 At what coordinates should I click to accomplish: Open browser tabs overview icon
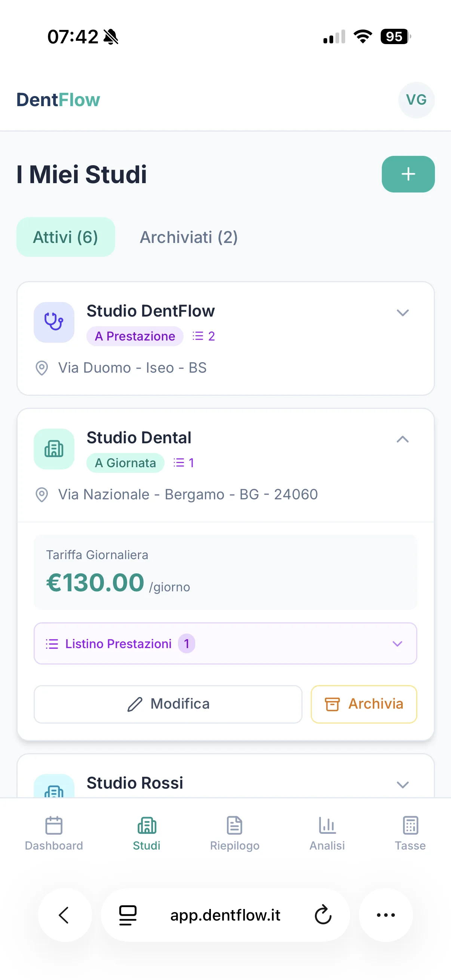tap(128, 915)
